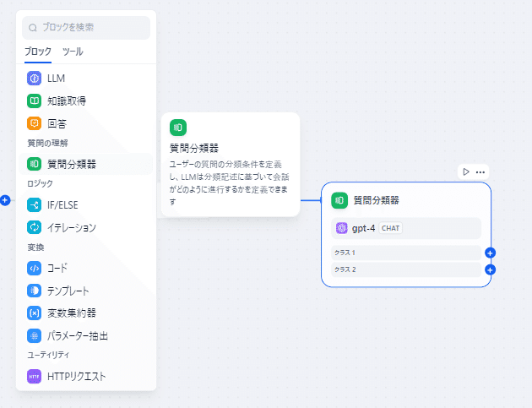532x408 pixels.
Task: Run the 質問分類器 node with play button
Action: tap(465, 171)
